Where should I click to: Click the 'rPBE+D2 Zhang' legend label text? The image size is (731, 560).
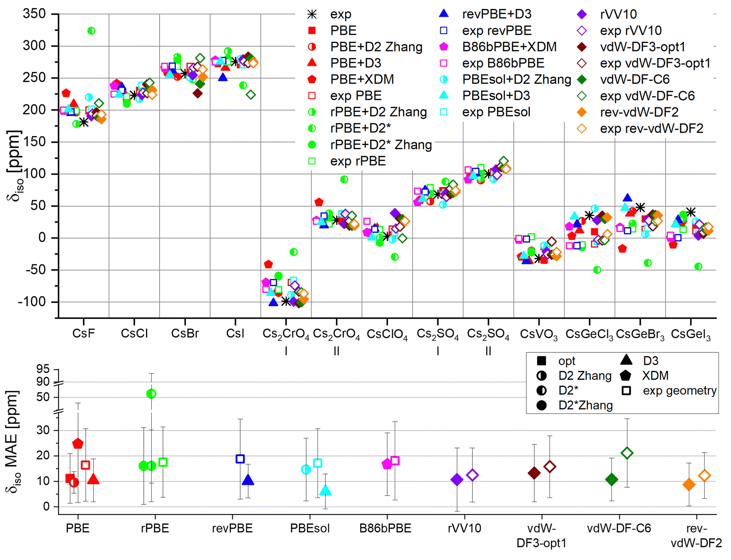[378, 112]
